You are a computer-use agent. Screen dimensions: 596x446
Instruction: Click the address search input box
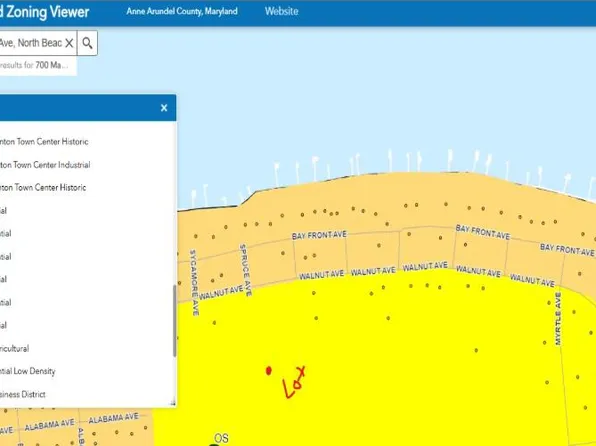click(x=38, y=43)
